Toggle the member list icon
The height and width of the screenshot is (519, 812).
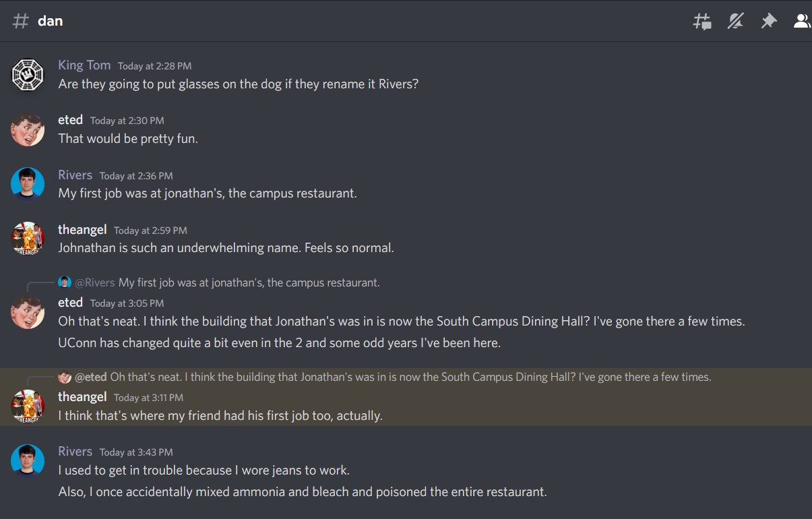(801, 22)
